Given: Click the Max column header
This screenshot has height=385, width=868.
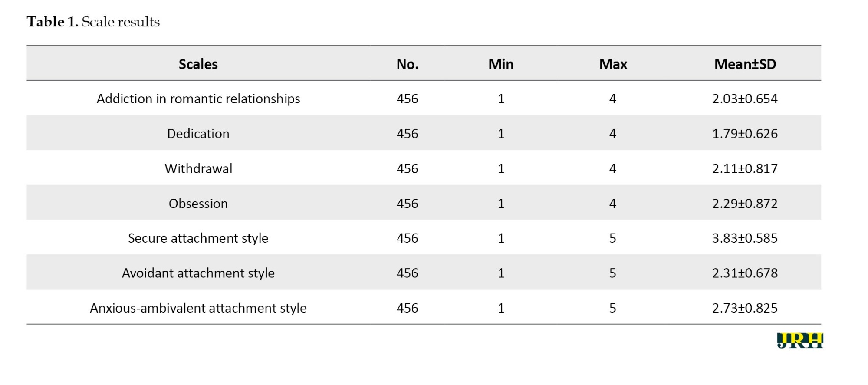Looking at the screenshot, I should [x=613, y=64].
